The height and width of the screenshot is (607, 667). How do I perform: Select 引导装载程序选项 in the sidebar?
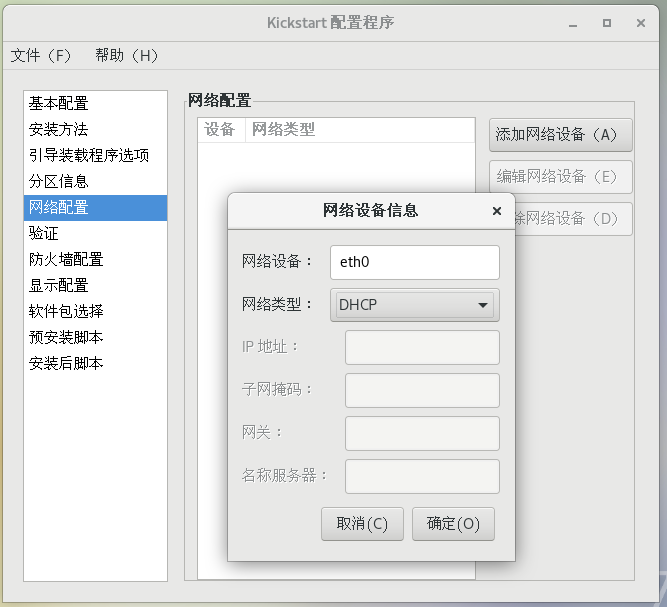(x=95, y=155)
